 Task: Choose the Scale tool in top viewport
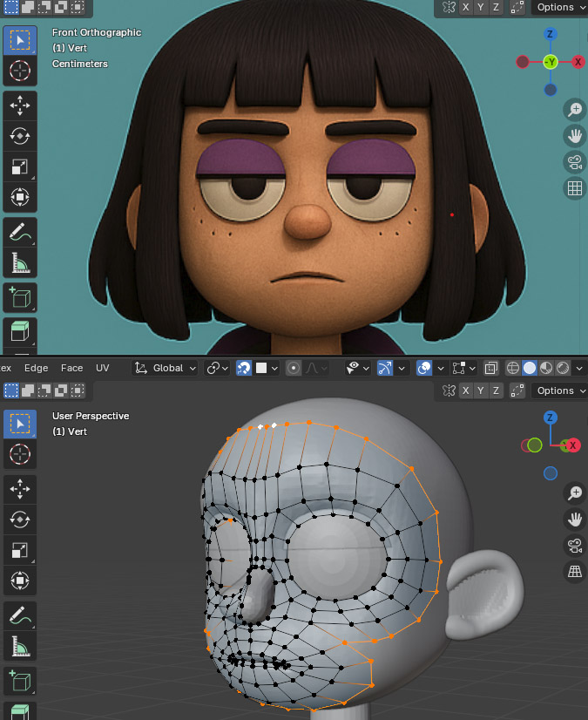pyautogui.click(x=20, y=166)
